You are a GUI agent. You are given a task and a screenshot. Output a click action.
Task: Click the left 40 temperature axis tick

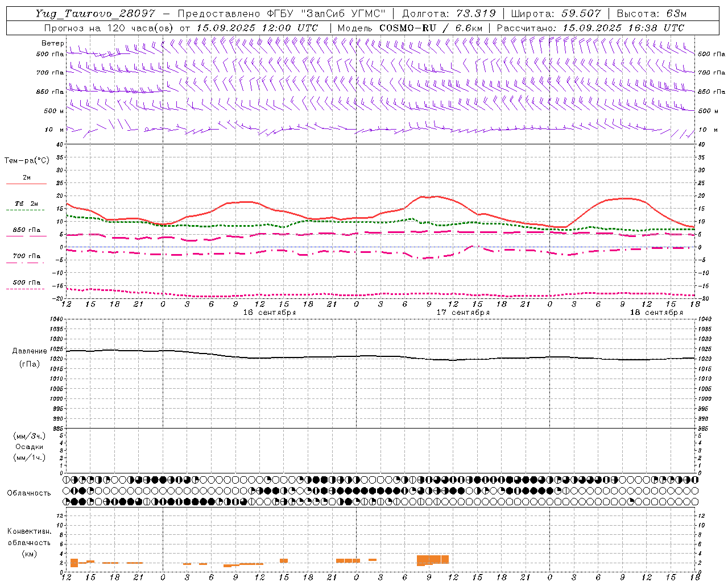coord(60,144)
